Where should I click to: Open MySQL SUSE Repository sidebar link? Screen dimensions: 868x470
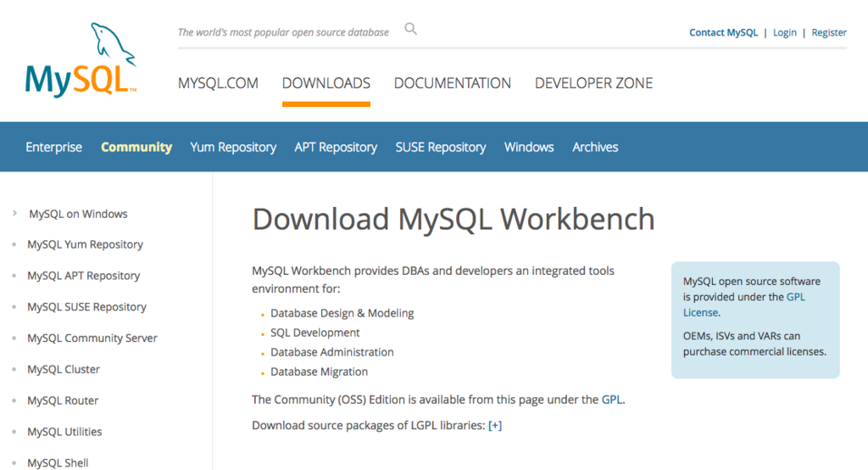click(x=87, y=306)
